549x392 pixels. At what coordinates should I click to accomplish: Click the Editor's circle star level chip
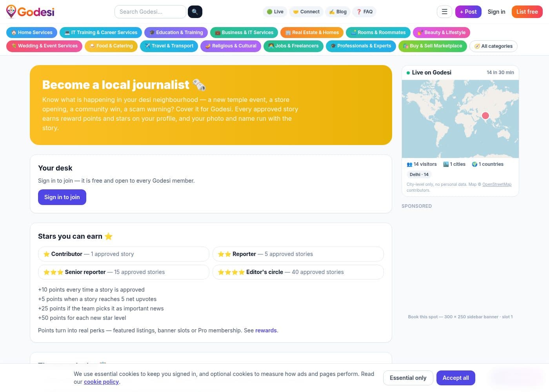pyautogui.click(x=298, y=272)
